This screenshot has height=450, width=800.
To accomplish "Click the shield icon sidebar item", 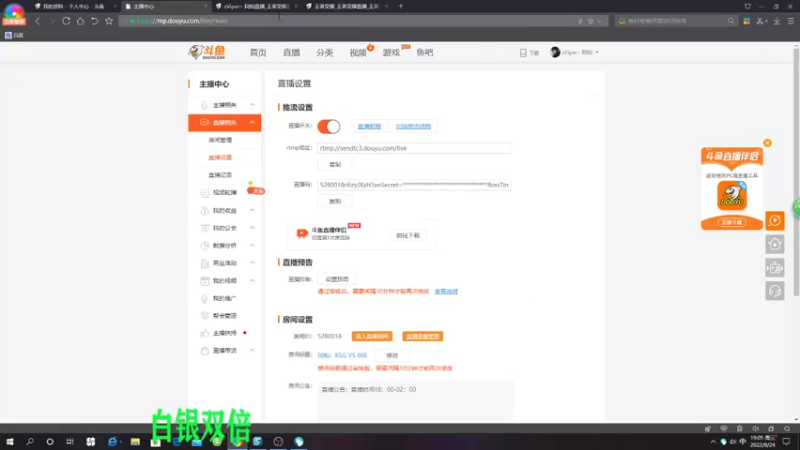I will click(x=205, y=316).
